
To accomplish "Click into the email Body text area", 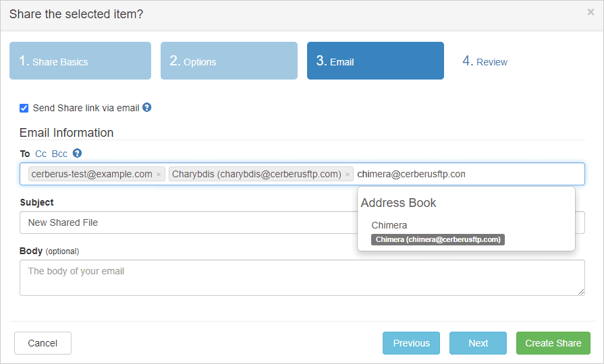I will pyautogui.click(x=302, y=278).
